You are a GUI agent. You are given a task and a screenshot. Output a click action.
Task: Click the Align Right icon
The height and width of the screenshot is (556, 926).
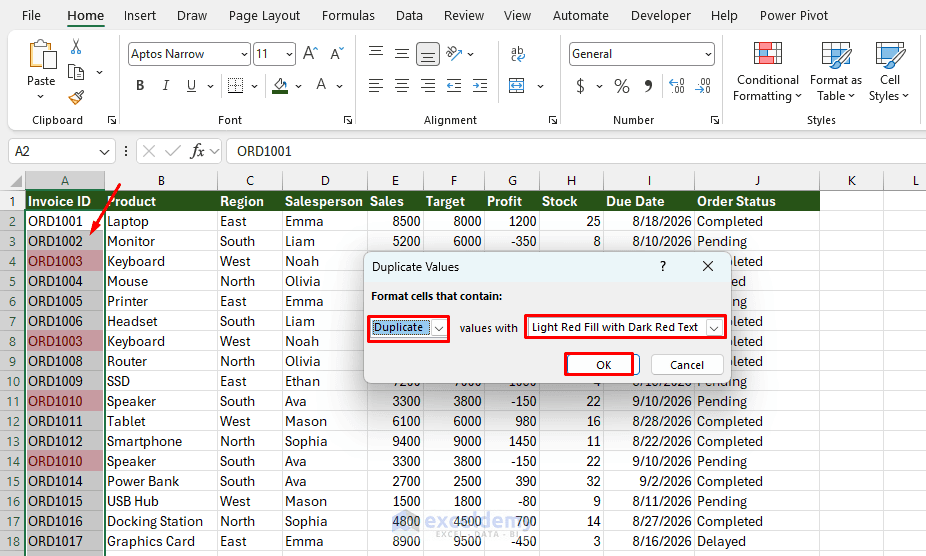(x=428, y=86)
